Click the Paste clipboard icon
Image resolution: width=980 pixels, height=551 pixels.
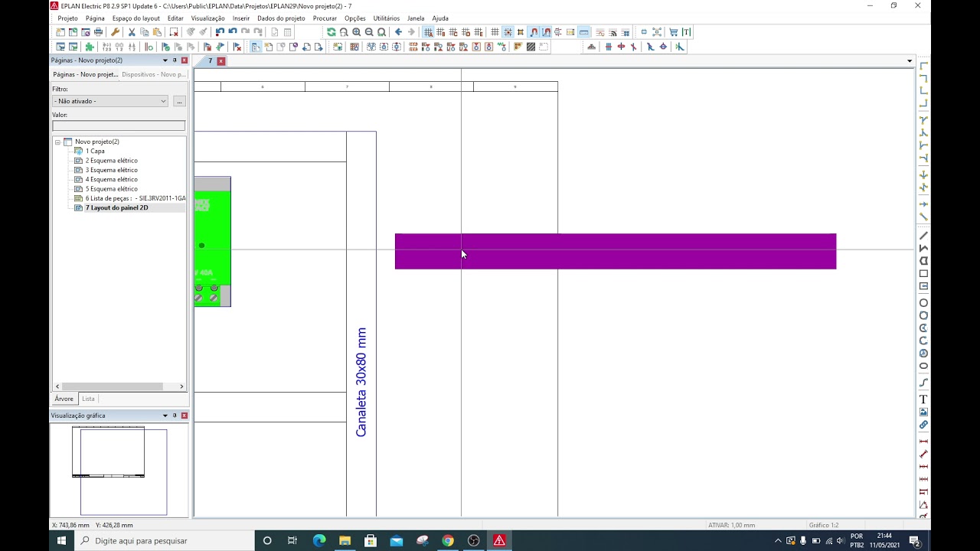pos(157,32)
